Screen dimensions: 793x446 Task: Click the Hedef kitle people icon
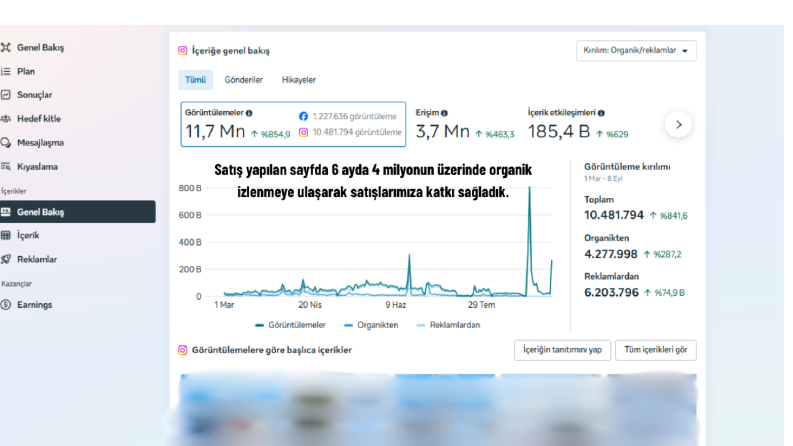(x=6, y=118)
